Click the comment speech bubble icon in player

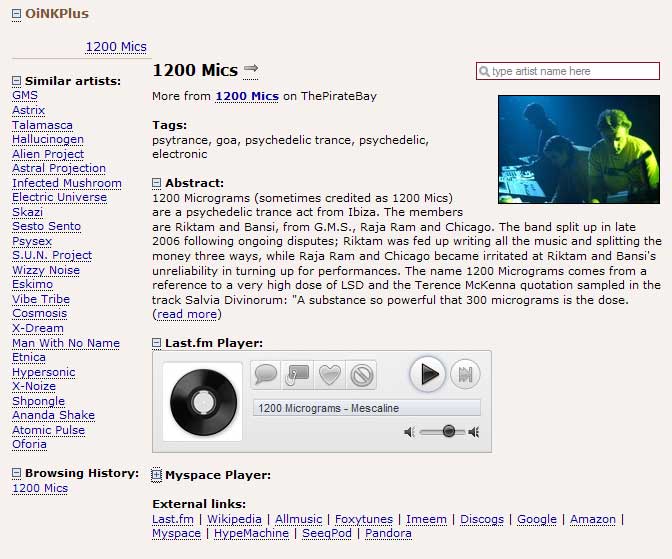(x=266, y=375)
